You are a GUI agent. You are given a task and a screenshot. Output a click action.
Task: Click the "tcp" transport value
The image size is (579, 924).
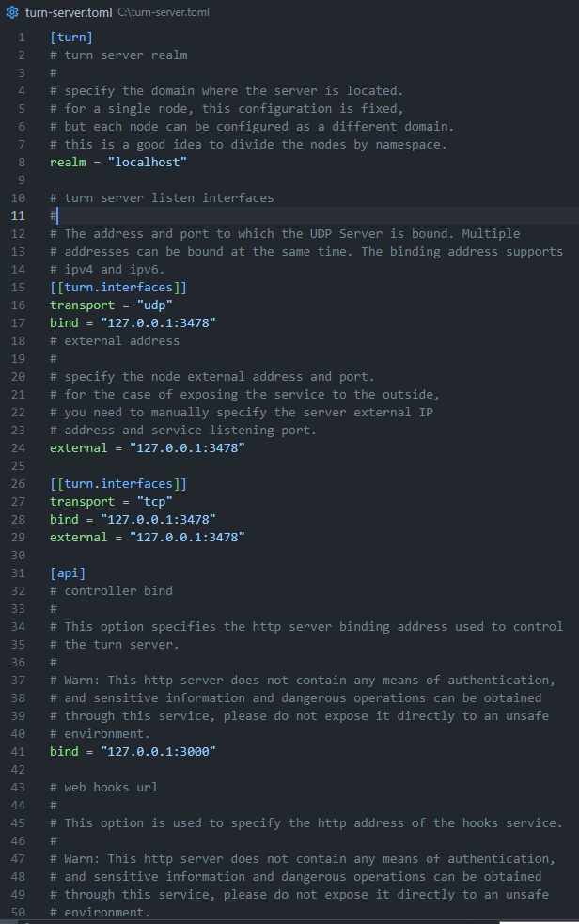click(x=155, y=502)
